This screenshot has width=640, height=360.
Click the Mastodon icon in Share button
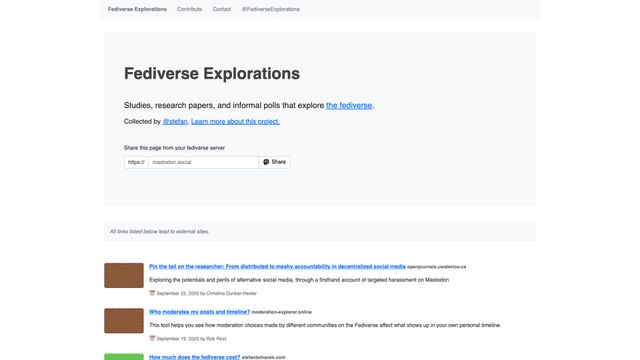click(266, 162)
